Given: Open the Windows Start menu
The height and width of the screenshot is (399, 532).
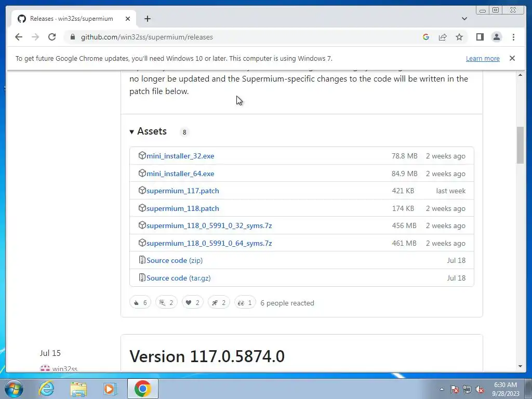Looking at the screenshot, I should [x=14, y=389].
